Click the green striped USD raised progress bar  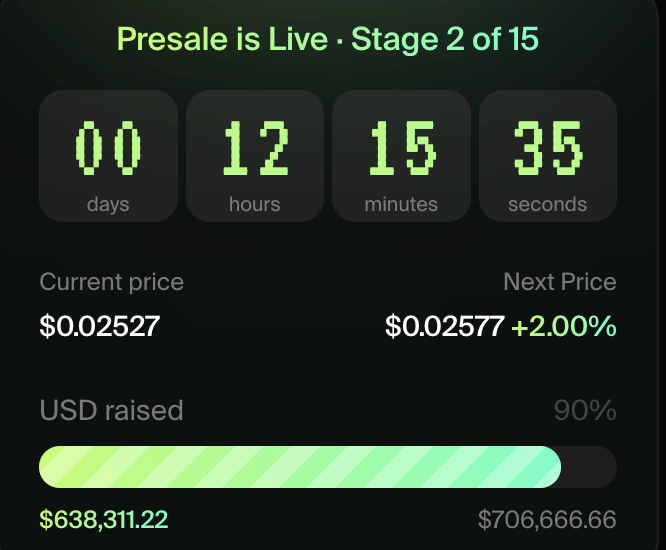click(x=300, y=467)
